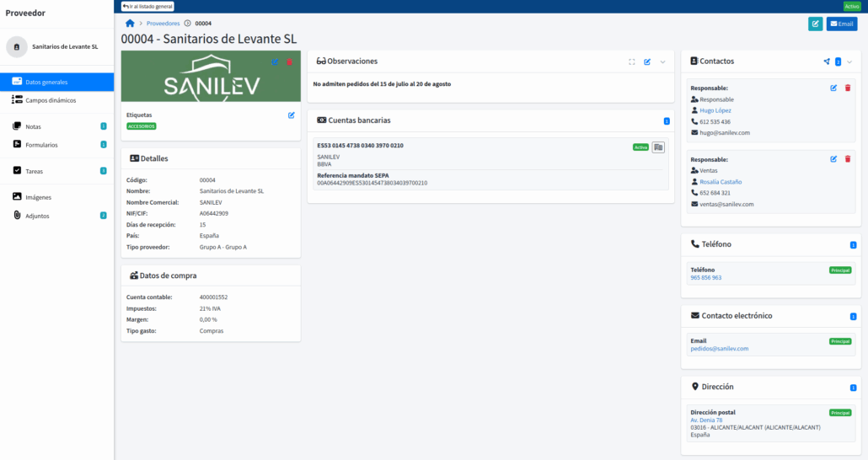Edit Etiquetas tags
Viewport: 868px width, 460px height.
pyautogui.click(x=292, y=115)
